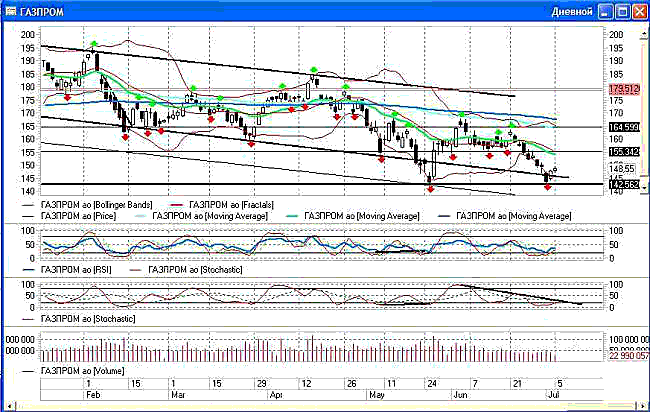Click the ГАЗПРОМ ао [Fractals] legend entry
Screen dimensions: 650x412
coord(222,205)
